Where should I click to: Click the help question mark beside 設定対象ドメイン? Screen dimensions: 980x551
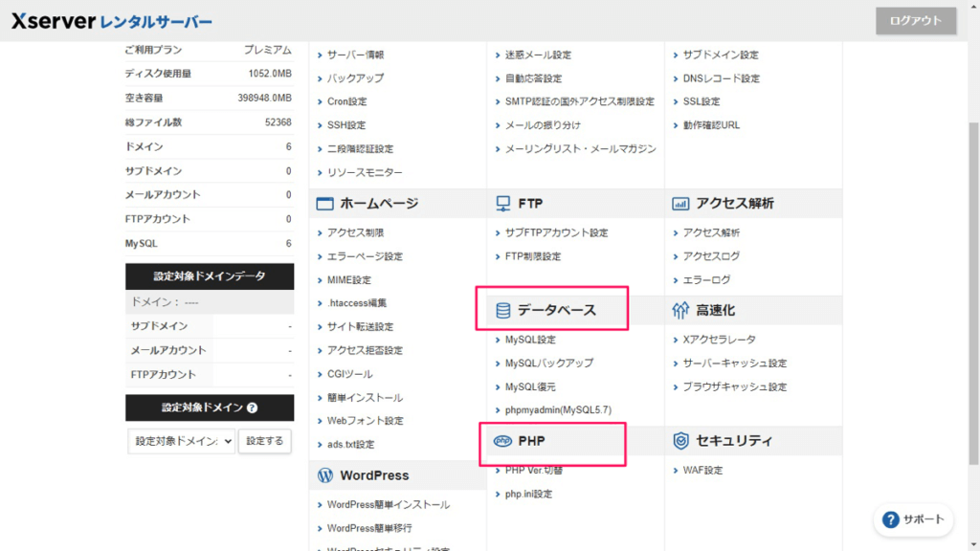coord(252,408)
